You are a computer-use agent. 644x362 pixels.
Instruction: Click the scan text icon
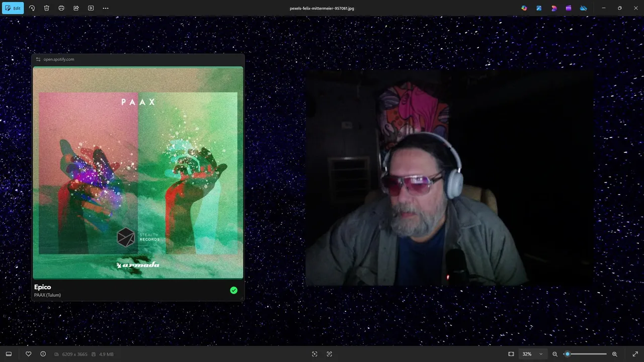click(x=330, y=354)
